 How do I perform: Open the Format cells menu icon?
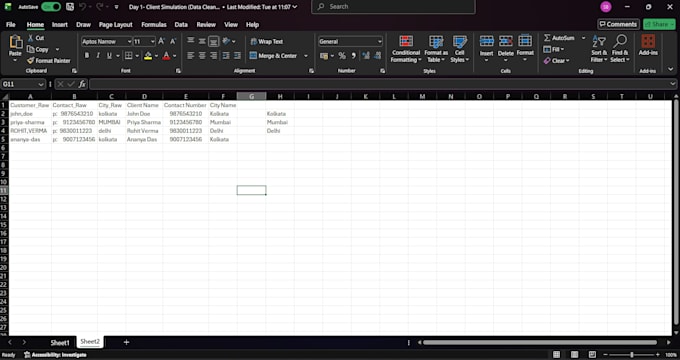(x=525, y=41)
